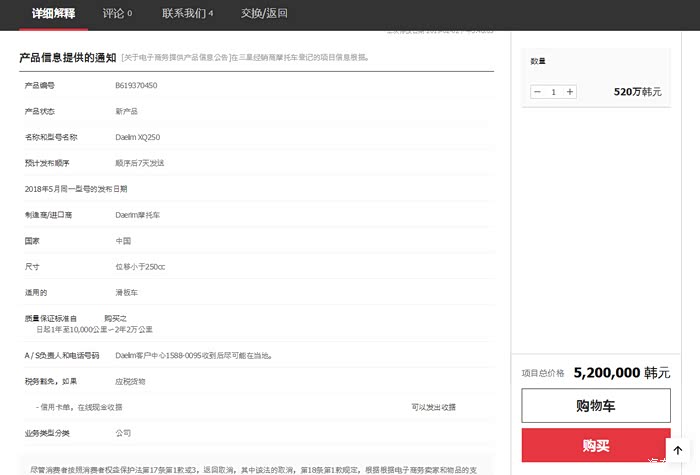Select the 交换/返回 tab

point(264,14)
